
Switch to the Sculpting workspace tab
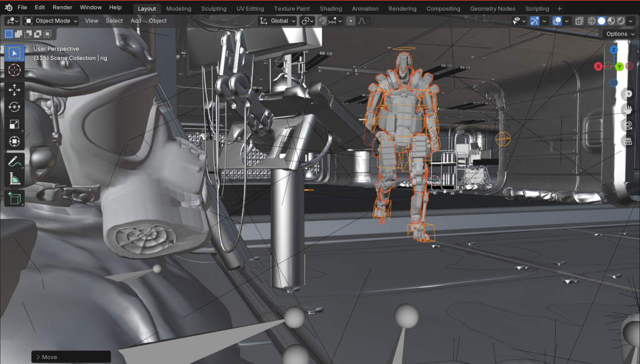[214, 9]
